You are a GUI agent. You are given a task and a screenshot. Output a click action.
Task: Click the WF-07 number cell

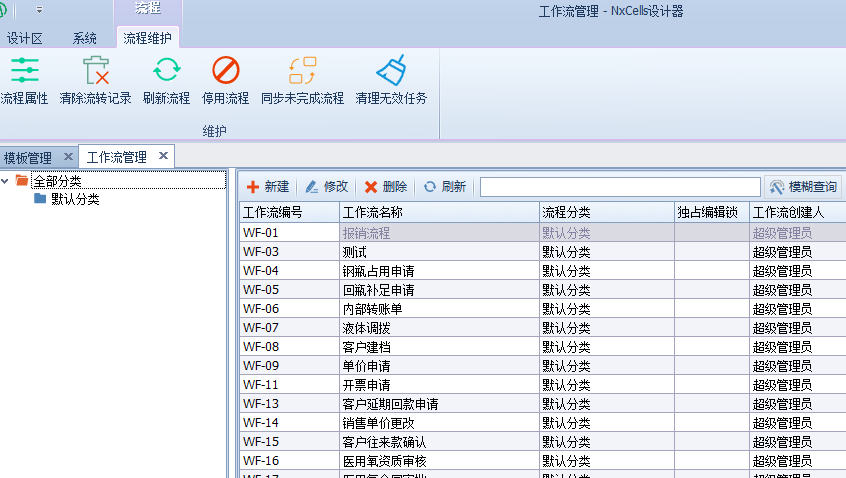coord(289,327)
